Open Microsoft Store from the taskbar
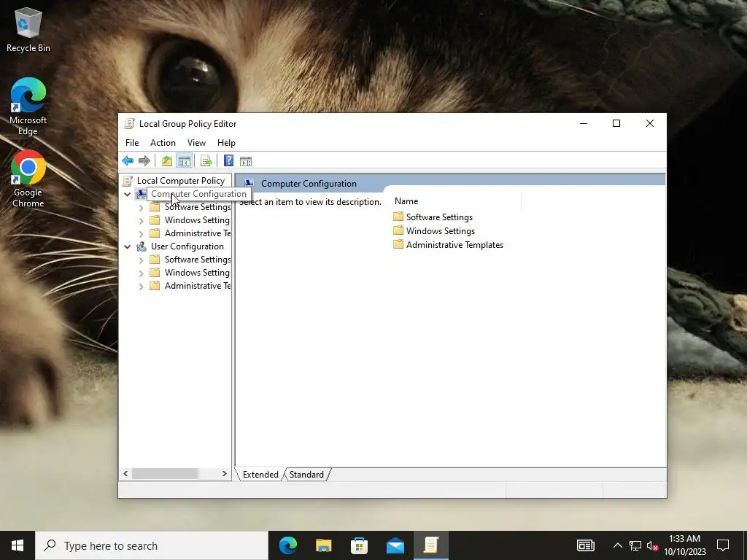This screenshot has height=560, width=747. coord(359,545)
